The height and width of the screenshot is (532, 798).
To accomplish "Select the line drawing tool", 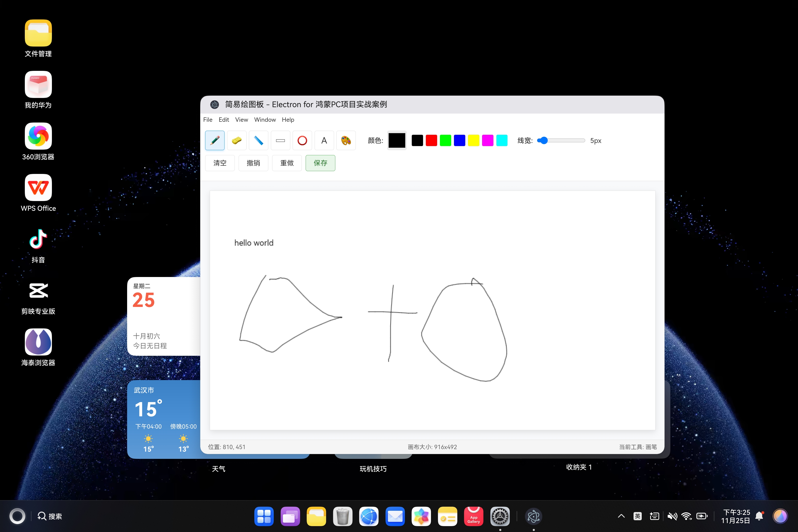I will point(258,140).
